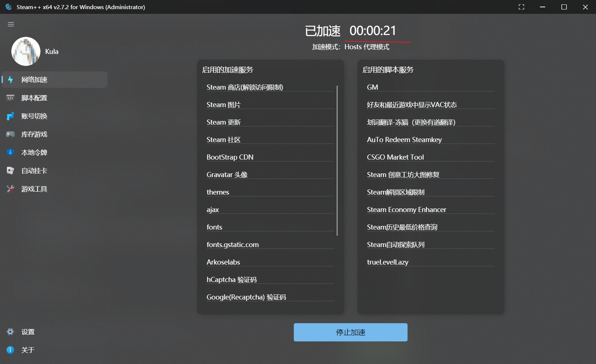Select Gravatar 头像 service row
The width and height of the screenshot is (596, 364).
270,175
